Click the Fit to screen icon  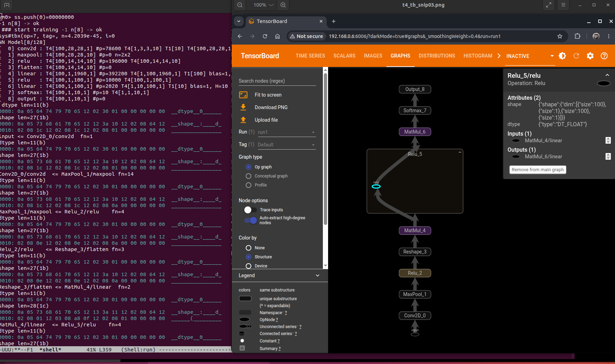tap(243, 95)
